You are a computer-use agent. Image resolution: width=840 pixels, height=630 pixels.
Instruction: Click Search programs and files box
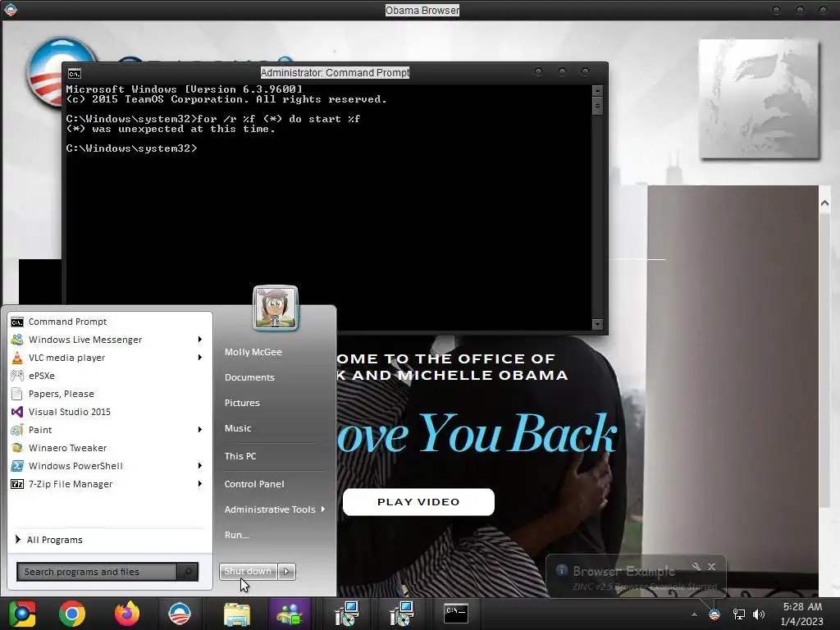(97, 572)
